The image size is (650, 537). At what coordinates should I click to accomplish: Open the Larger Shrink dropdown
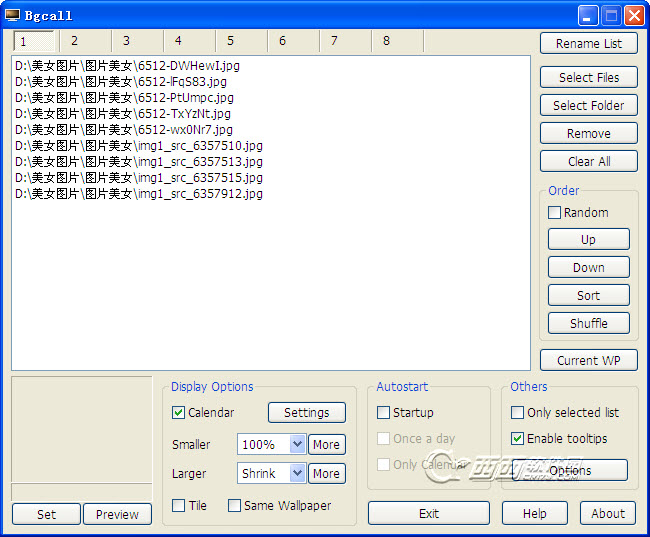point(272,473)
